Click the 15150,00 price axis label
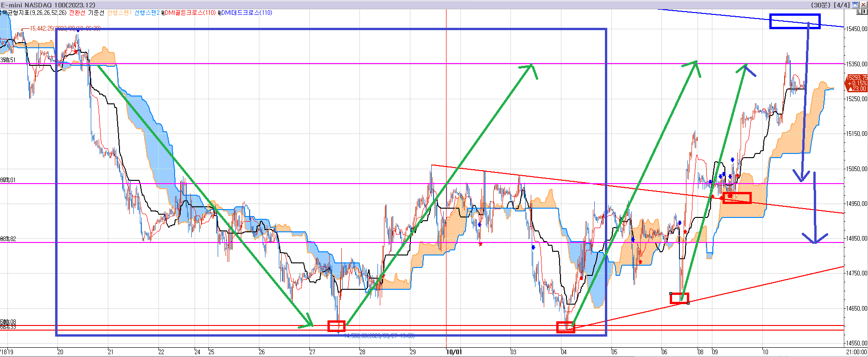 [857, 134]
